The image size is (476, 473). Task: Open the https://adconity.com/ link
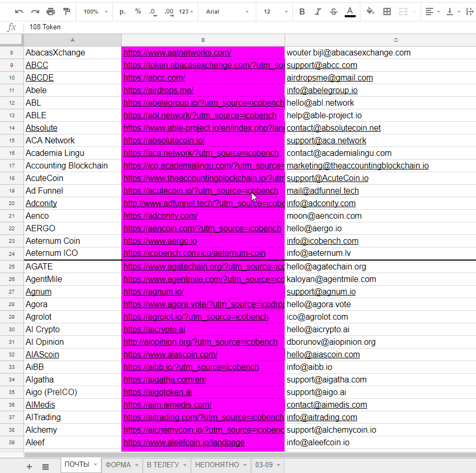[x=161, y=216]
